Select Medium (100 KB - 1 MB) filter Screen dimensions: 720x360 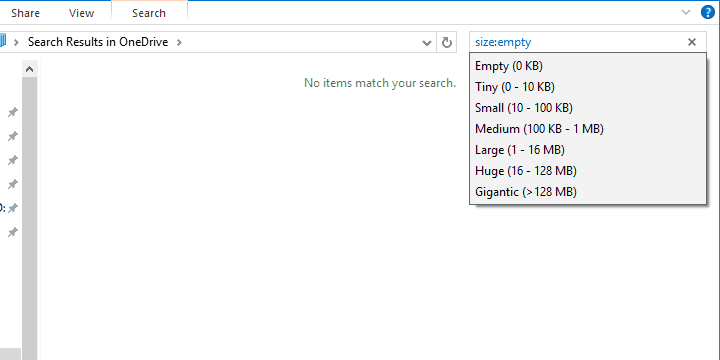pyautogui.click(x=588, y=129)
